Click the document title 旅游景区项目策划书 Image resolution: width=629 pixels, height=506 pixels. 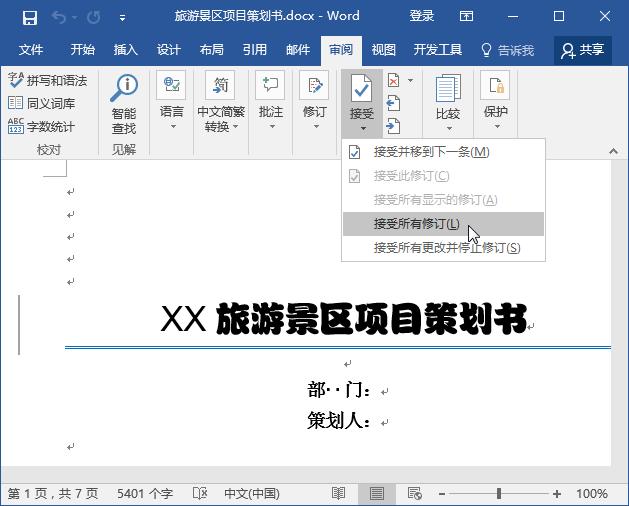tap(371, 319)
